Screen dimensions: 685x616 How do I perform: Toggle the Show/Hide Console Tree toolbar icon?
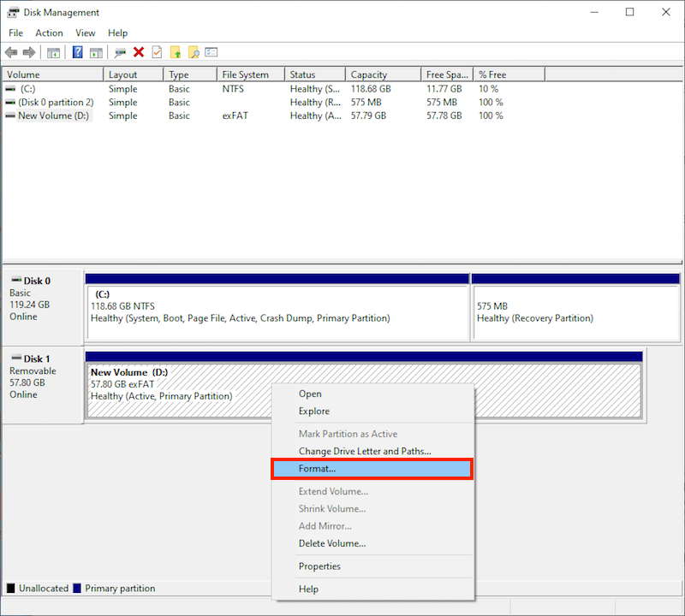(53, 51)
